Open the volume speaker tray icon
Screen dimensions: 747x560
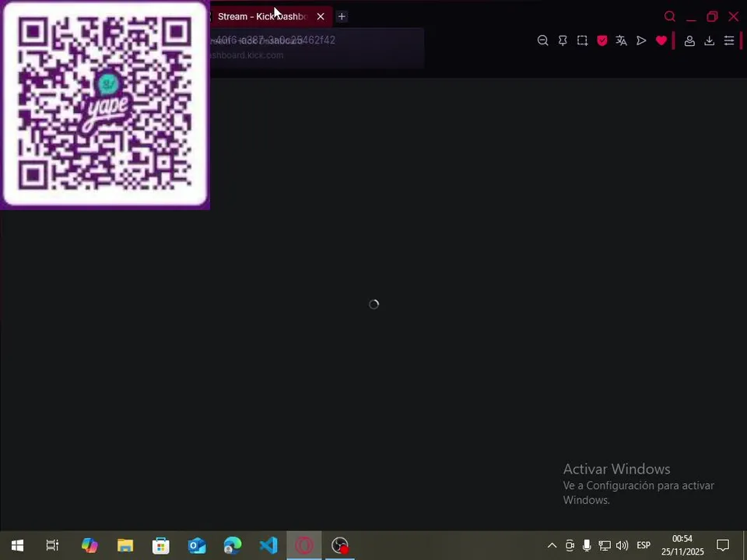pyautogui.click(x=622, y=545)
